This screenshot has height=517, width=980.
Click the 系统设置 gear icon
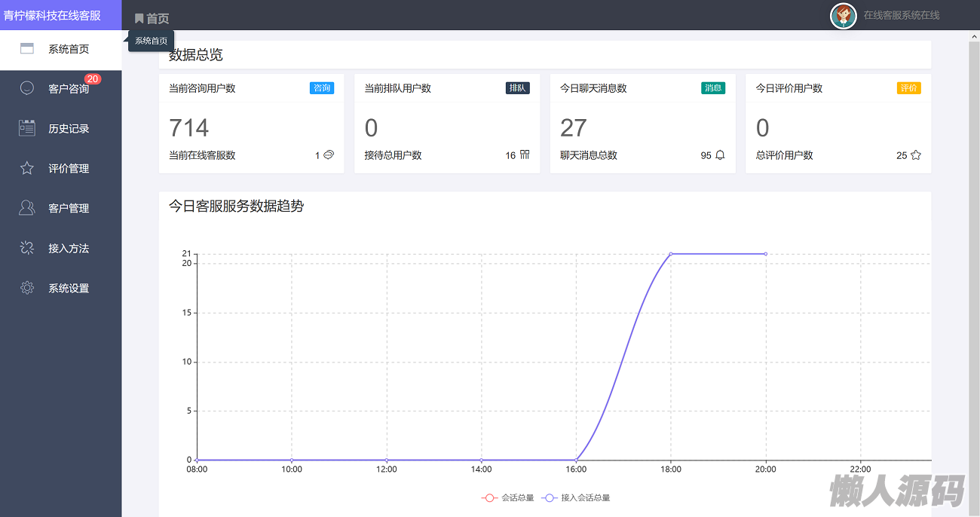click(x=27, y=288)
